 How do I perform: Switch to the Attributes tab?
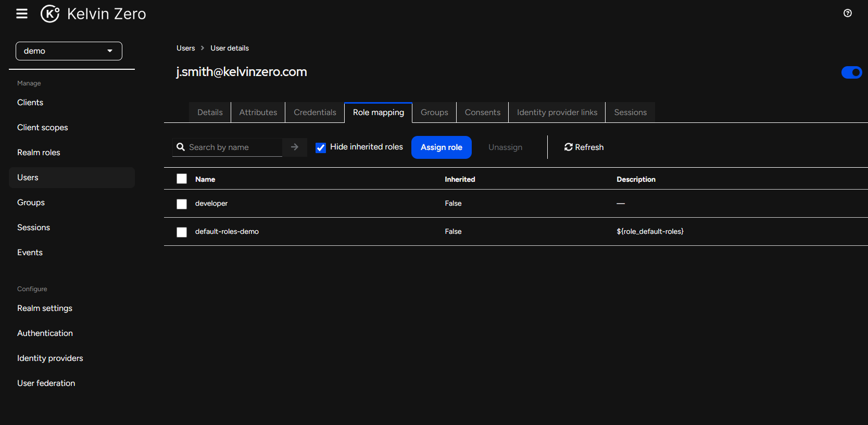click(258, 113)
